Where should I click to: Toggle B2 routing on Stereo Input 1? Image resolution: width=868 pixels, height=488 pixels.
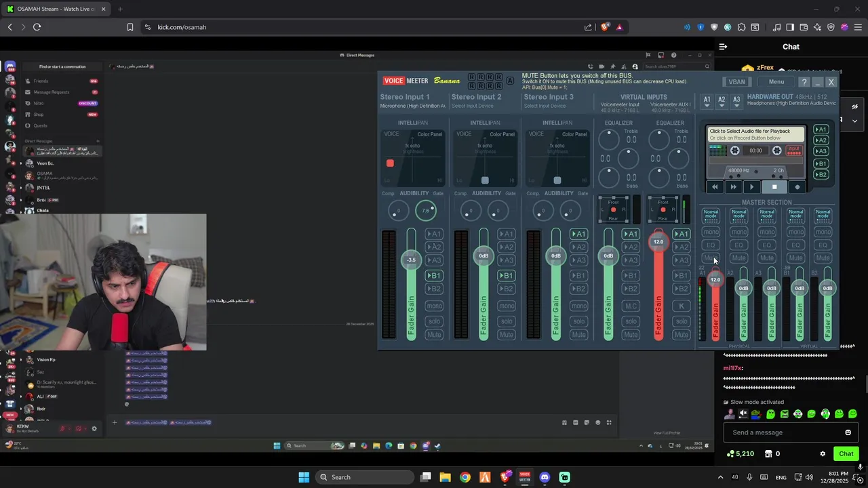434,289
